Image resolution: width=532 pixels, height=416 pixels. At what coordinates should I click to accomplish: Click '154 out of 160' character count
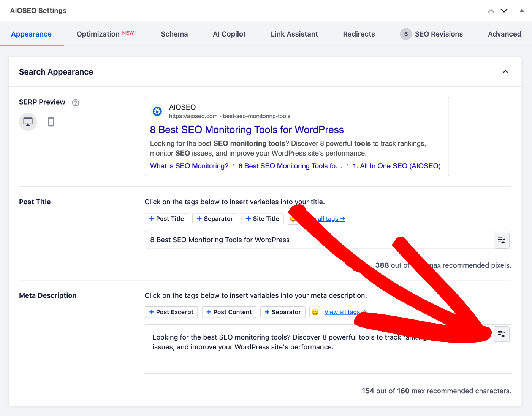coord(385,391)
